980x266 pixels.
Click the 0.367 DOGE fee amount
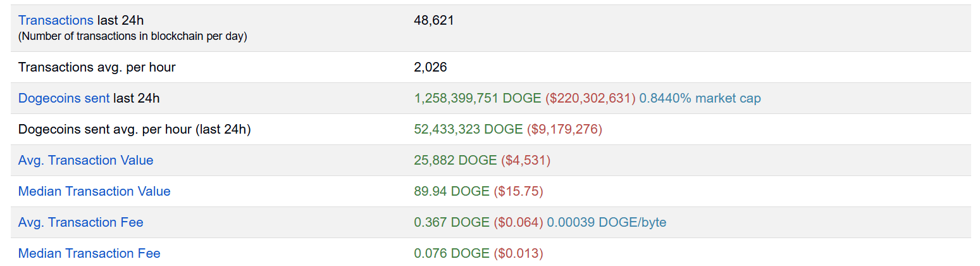click(452, 222)
